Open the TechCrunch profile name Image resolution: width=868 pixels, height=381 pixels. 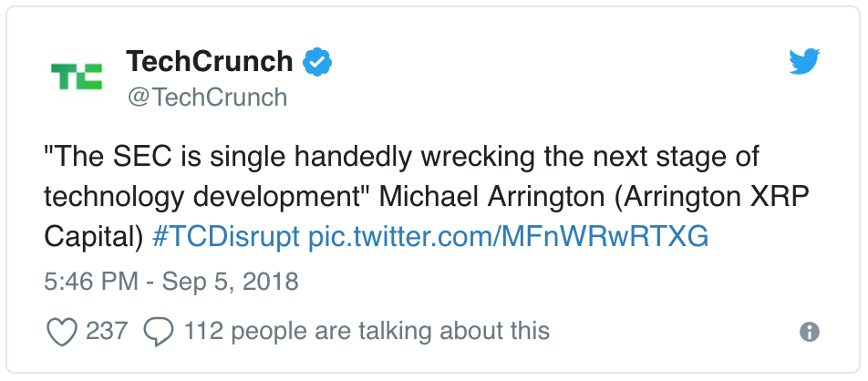210,62
